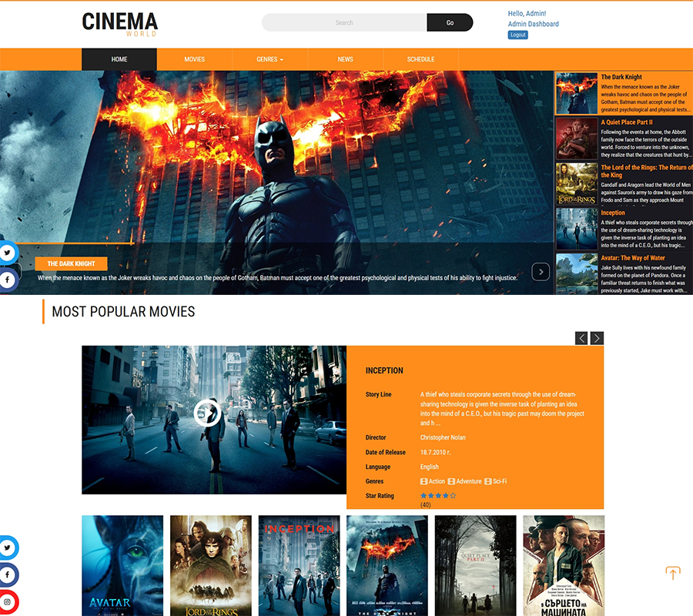This screenshot has height=616, width=693.
Task: Click the scroll-to-top arrow icon
Action: point(672,574)
